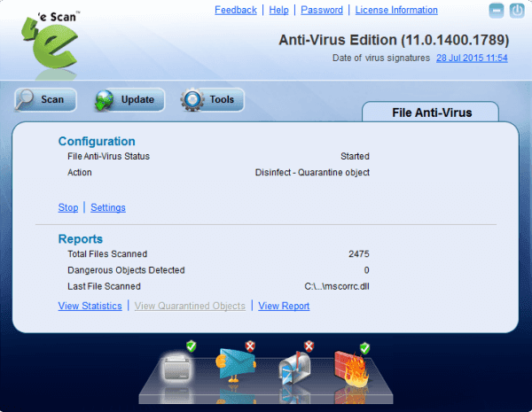Image resolution: width=532 pixels, height=412 pixels.
Task: Open View Report link
Action: click(x=284, y=306)
